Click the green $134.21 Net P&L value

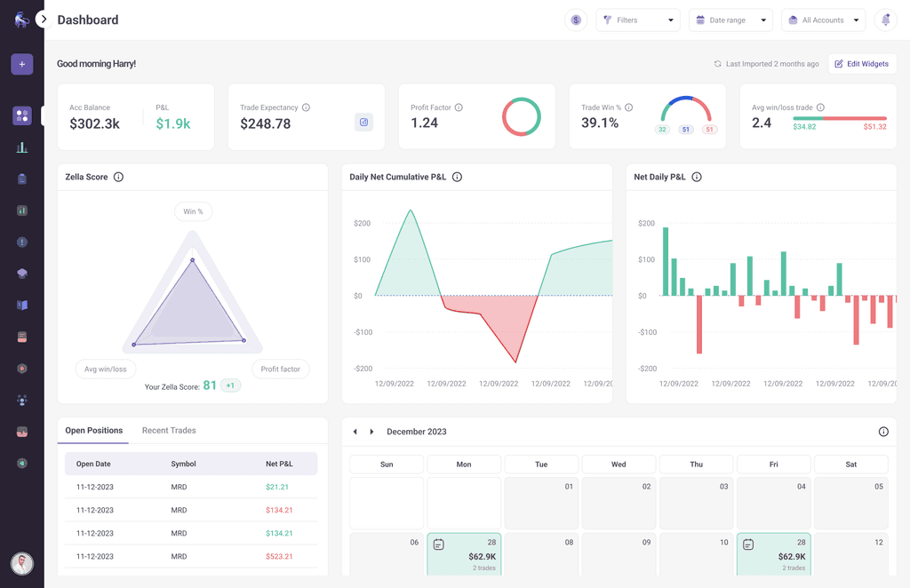pos(279,534)
